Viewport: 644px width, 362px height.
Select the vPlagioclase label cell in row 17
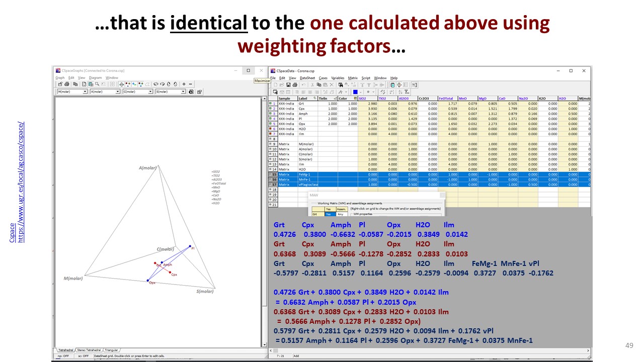pos(307,185)
